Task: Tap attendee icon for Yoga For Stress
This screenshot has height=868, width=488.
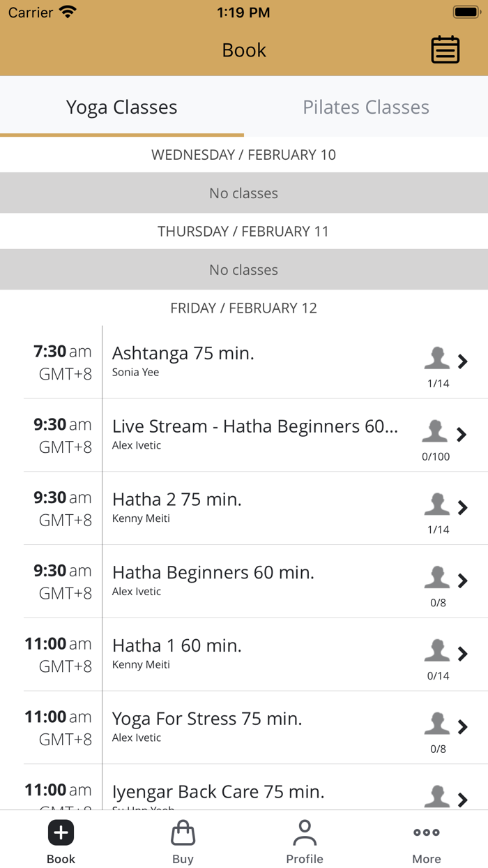Action: [x=437, y=724]
